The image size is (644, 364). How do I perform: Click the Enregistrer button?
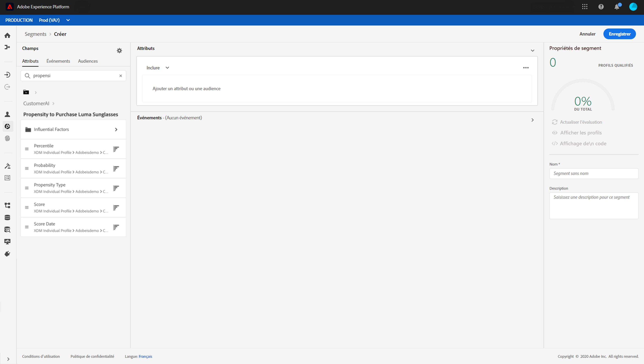click(x=619, y=34)
